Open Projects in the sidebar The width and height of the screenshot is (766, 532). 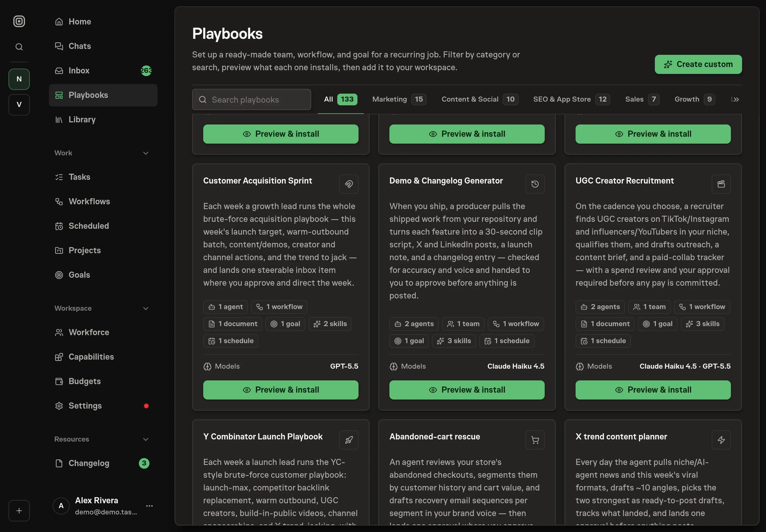(x=103, y=250)
